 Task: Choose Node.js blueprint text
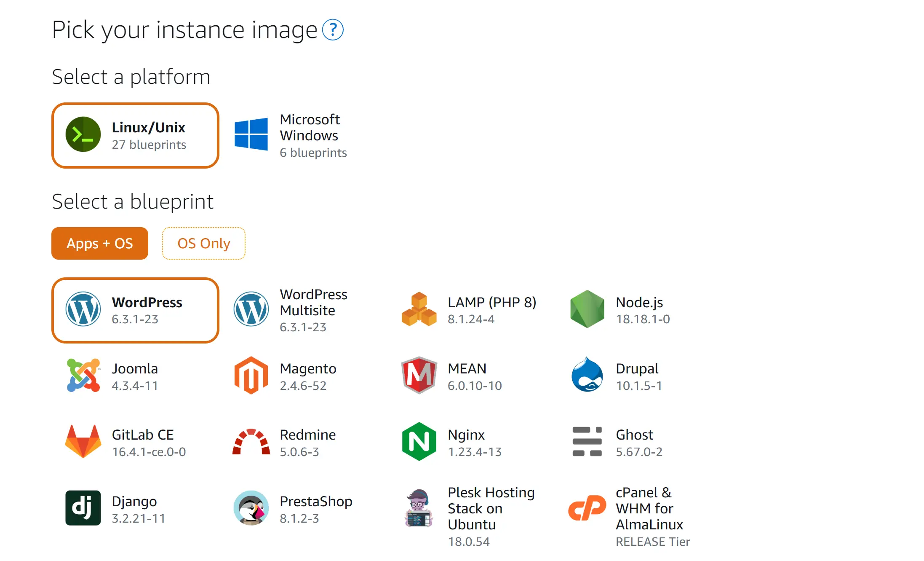(x=639, y=302)
